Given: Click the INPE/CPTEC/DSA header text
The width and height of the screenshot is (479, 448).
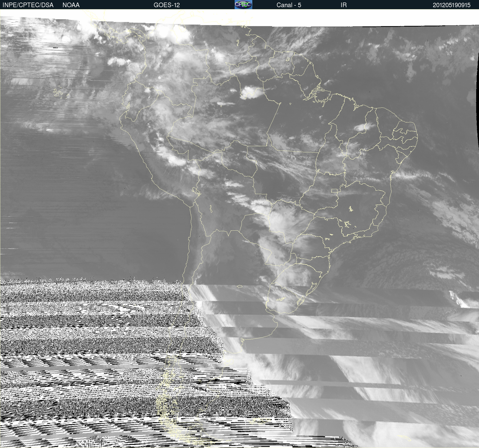Looking at the screenshot, I should [x=28, y=5].
